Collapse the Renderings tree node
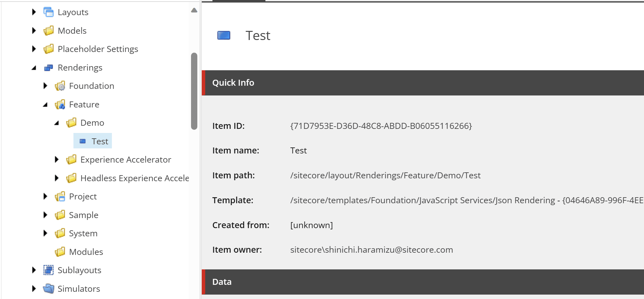The height and width of the screenshot is (299, 644). (x=34, y=68)
